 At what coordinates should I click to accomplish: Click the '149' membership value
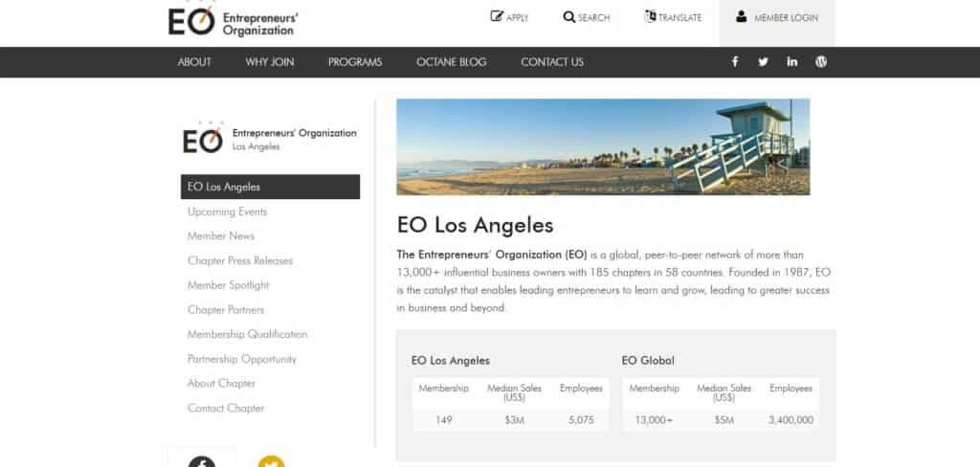pos(444,420)
